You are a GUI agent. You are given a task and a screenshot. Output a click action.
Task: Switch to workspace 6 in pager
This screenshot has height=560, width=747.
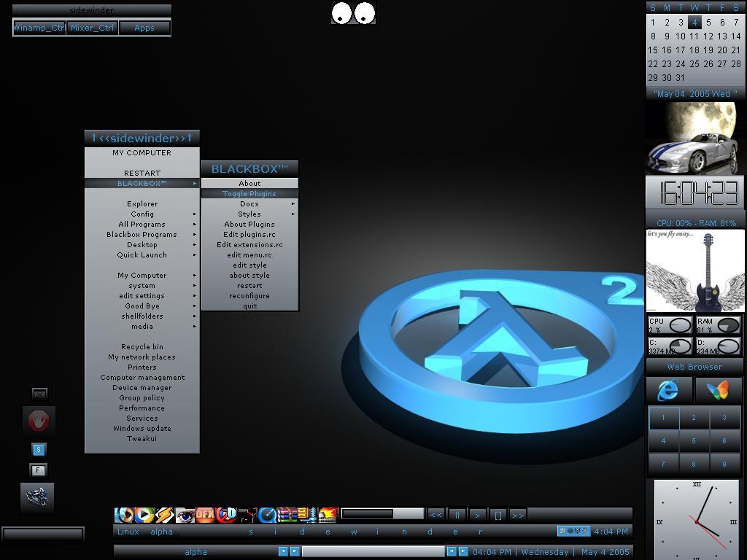[x=724, y=441]
